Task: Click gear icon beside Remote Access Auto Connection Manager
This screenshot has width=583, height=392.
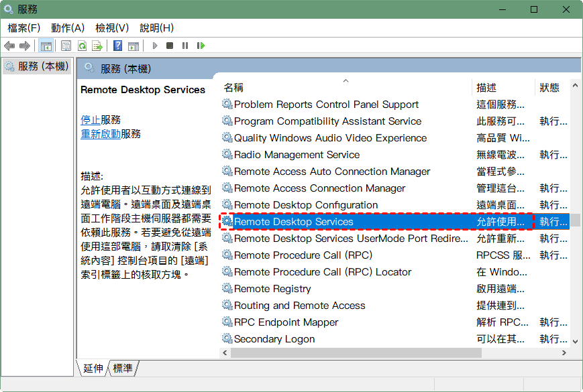Action: [x=227, y=171]
